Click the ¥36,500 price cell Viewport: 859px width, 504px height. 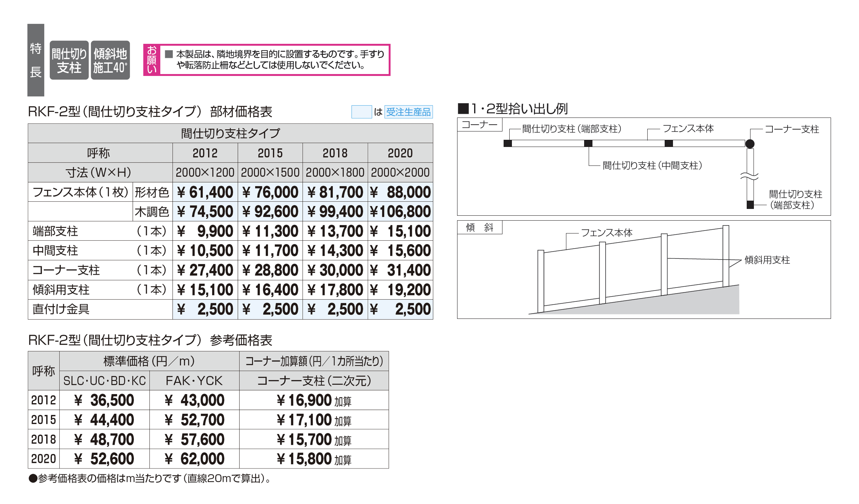coord(104,400)
